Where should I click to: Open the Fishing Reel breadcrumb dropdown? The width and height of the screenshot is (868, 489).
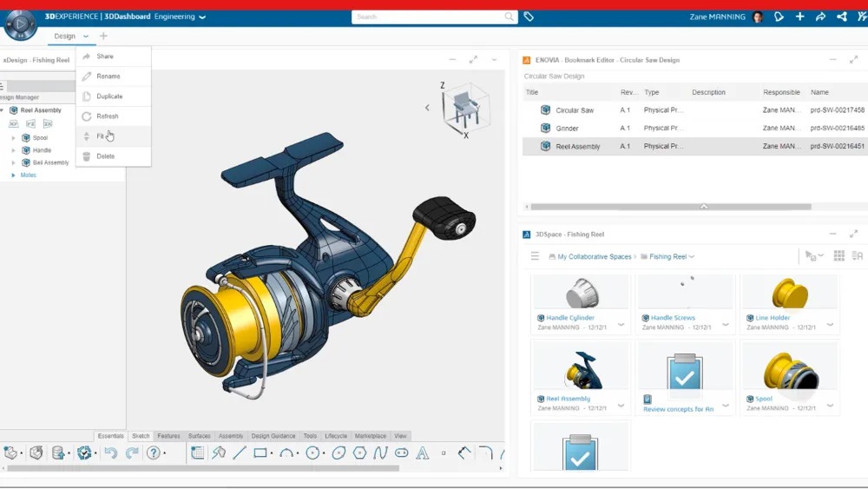(x=692, y=257)
